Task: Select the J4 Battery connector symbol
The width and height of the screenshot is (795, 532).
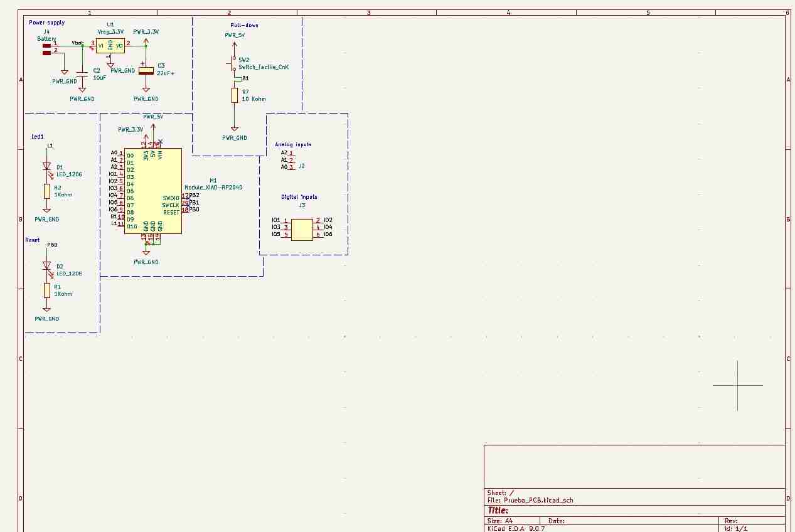Action: click(48, 49)
